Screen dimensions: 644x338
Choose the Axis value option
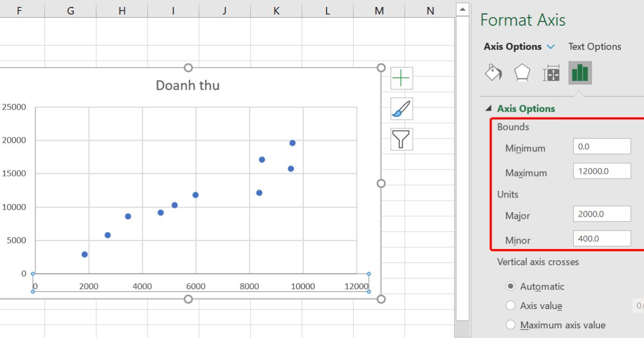510,305
